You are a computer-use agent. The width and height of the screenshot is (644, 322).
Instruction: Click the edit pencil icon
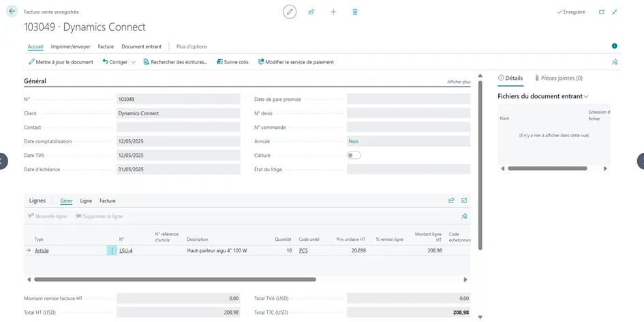tap(290, 12)
